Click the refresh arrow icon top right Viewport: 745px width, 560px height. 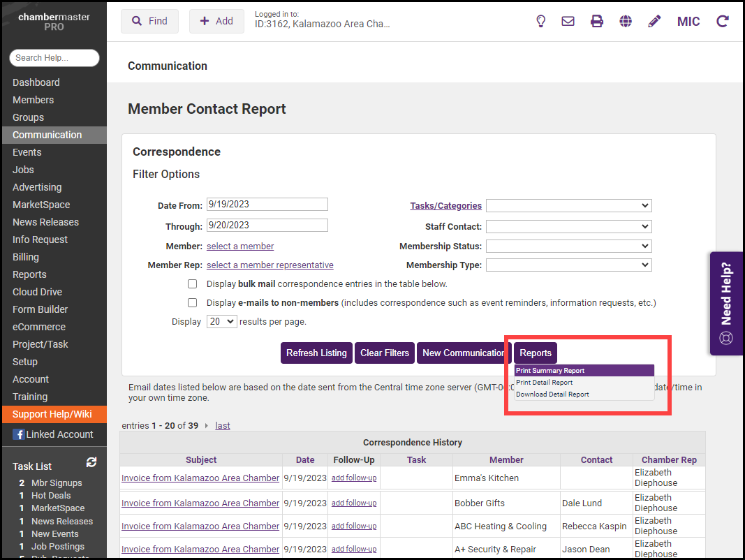click(723, 21)
